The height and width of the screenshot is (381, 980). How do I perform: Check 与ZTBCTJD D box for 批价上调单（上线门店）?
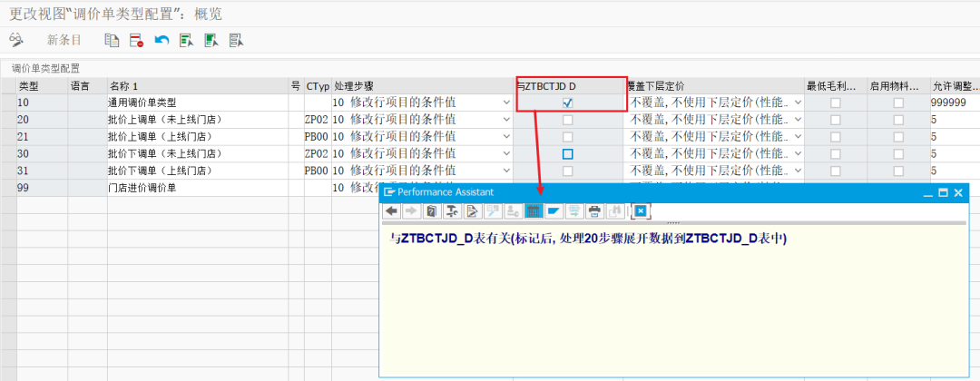click(567, 137)
